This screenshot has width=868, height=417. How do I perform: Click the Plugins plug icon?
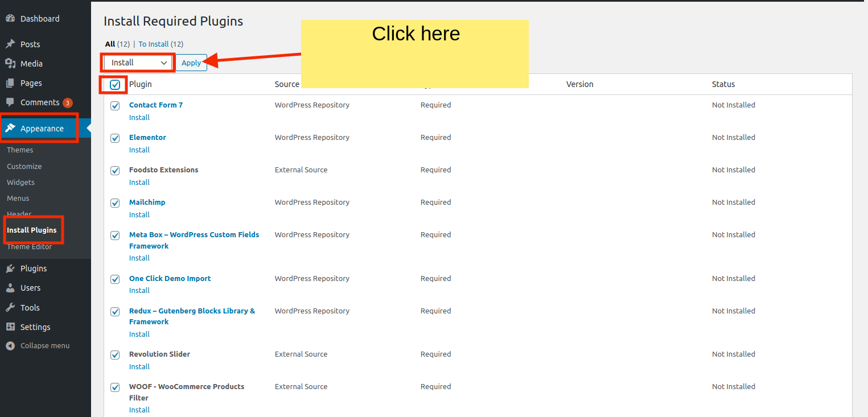pos(10,269)
